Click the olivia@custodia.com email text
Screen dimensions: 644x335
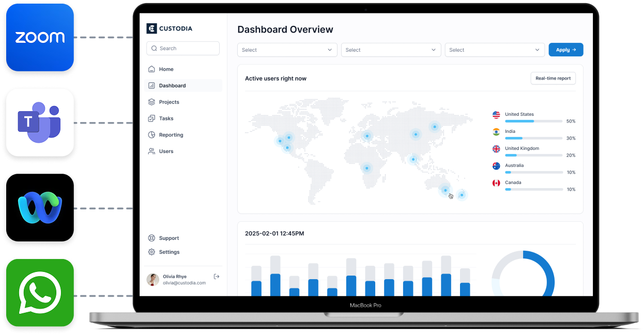185,283
